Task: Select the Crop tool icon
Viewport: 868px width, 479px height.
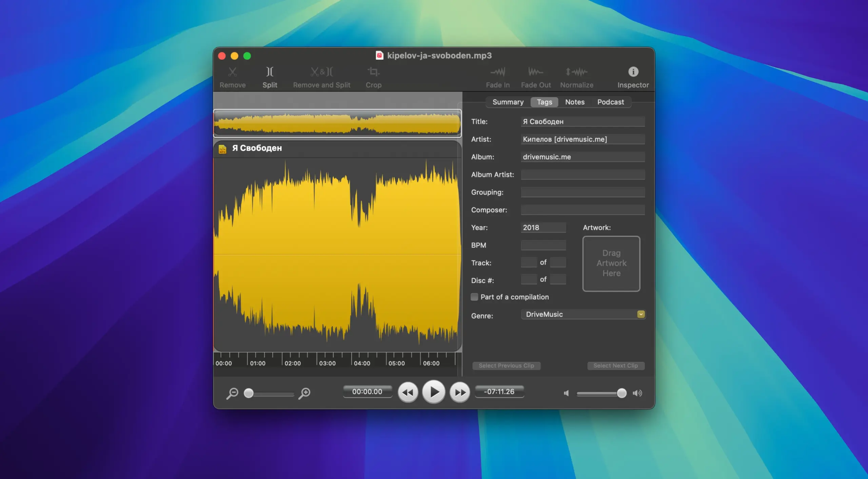Action: 373,72
